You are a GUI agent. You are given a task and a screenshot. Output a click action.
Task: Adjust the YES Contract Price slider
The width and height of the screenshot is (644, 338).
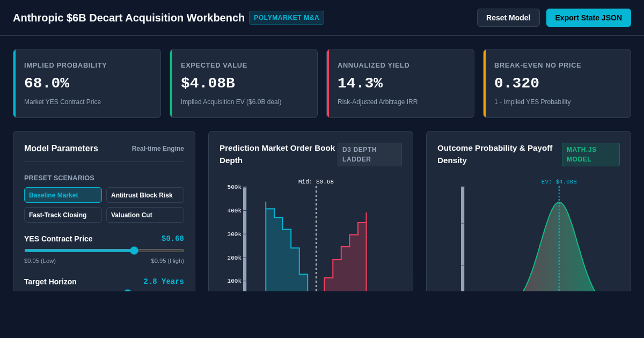coord(104,251)
